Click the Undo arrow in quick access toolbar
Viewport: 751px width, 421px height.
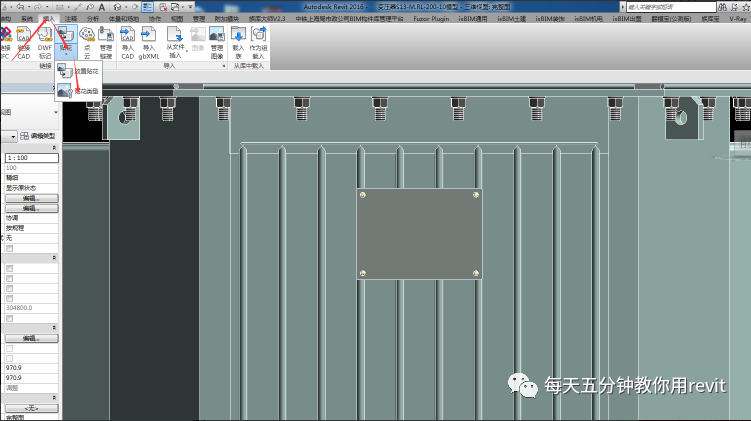click(x=20, y=7)
